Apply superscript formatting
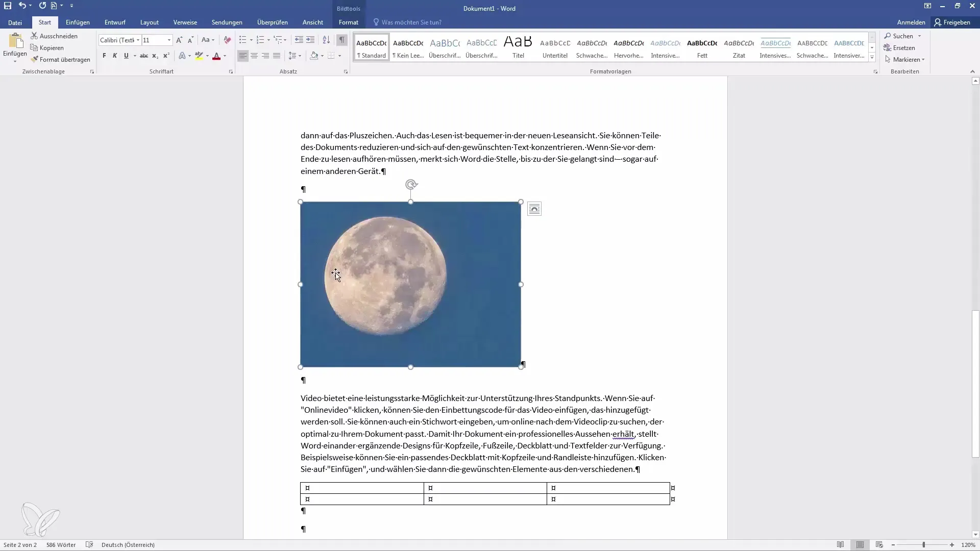 166,56
